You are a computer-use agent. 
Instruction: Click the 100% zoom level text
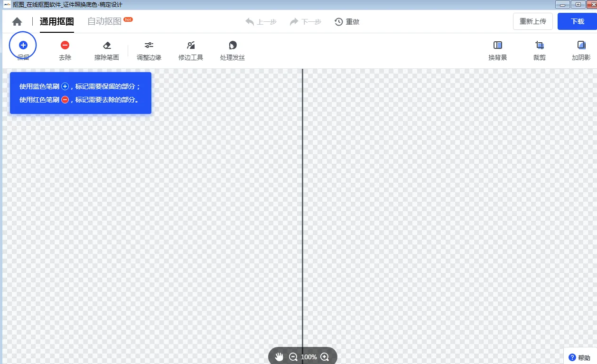(309, 357)
